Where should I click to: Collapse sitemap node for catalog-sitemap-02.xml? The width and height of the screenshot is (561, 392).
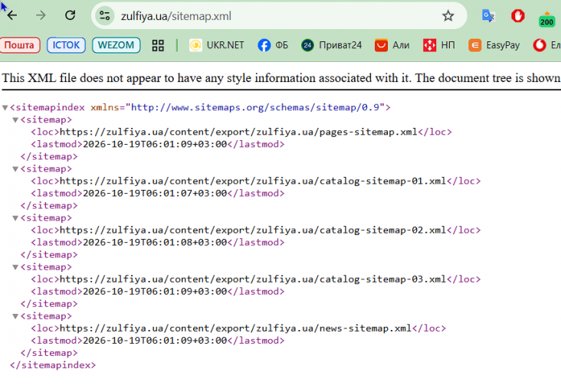(15, 218)
